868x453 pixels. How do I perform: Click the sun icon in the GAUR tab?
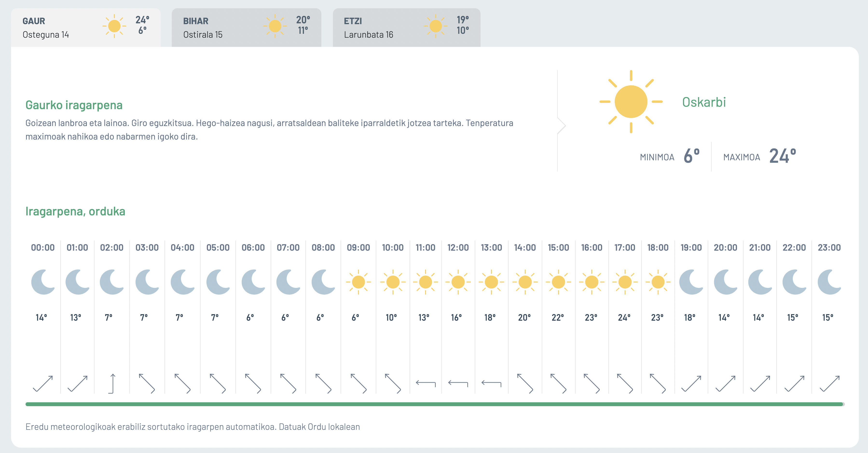(x=114, y=26)
